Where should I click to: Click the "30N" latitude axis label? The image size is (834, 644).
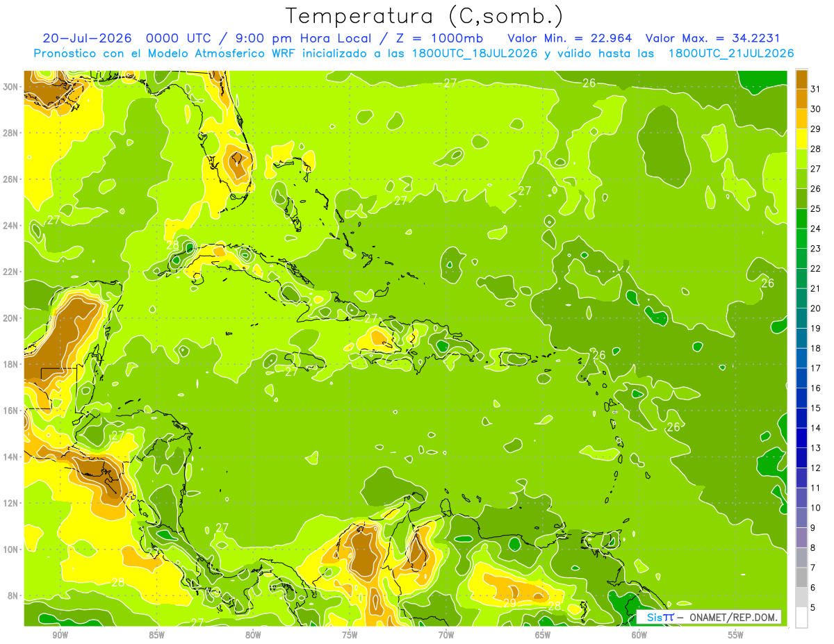pos(11,87)
